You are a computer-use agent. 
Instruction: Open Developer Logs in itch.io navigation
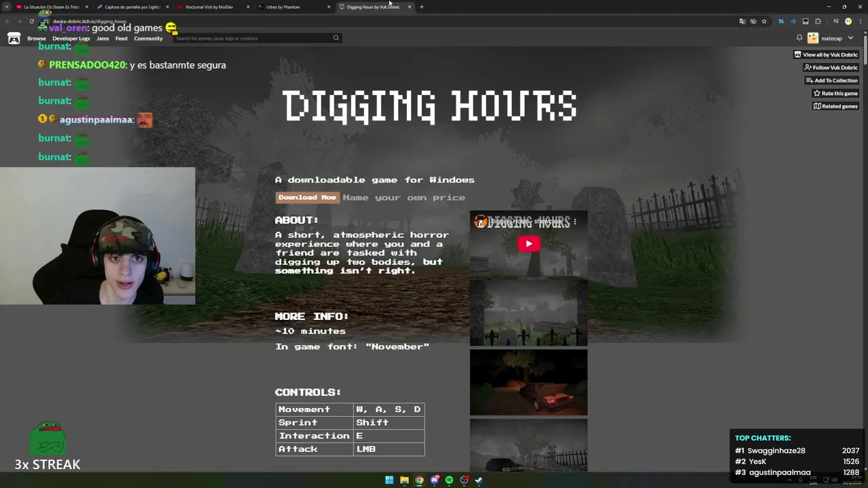71,39
